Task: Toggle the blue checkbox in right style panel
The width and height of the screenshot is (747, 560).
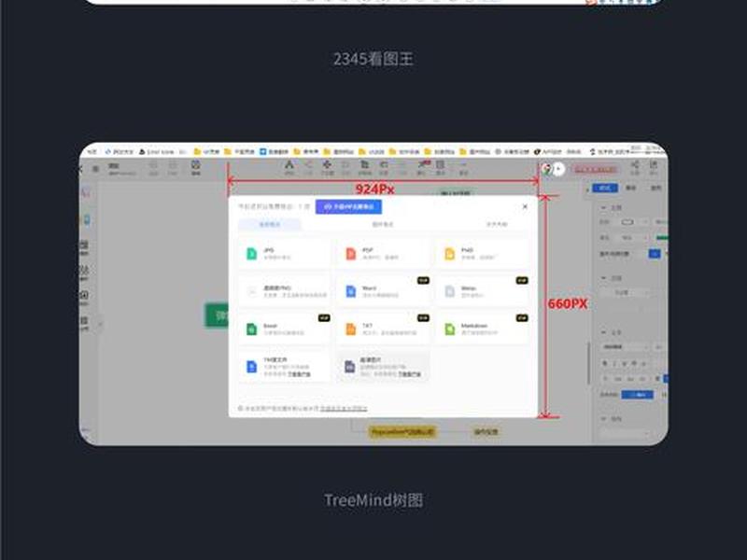Action: pos(655,254)
